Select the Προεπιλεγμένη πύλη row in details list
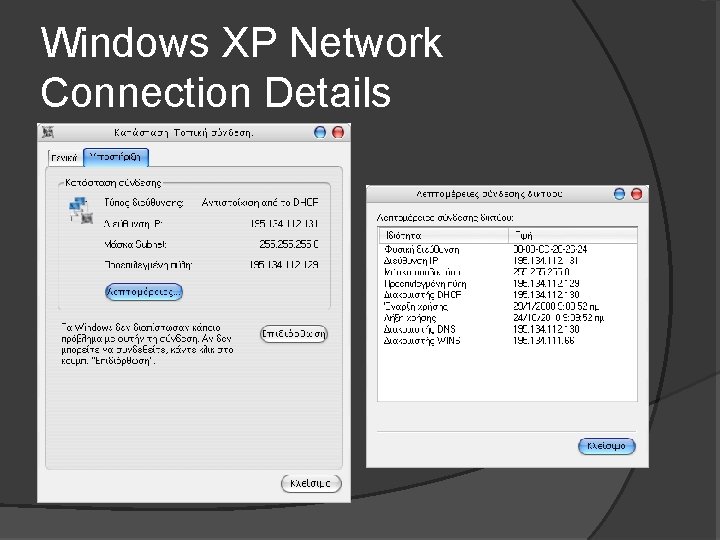 (x=507, y=283)
